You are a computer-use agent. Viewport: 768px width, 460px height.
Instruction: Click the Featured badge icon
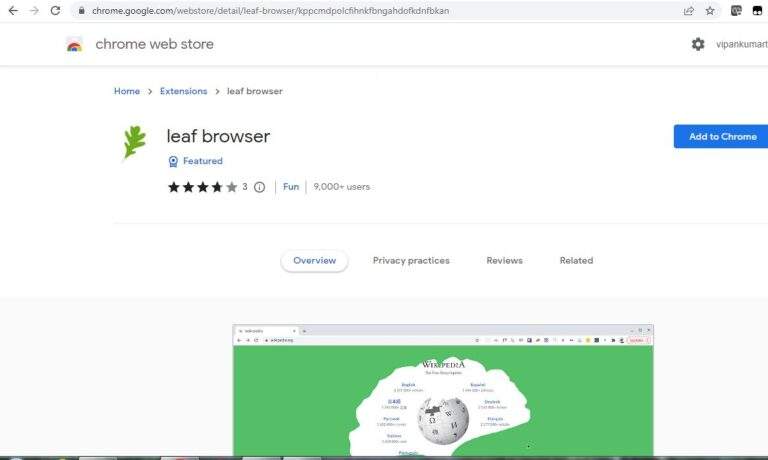(173, 161)
